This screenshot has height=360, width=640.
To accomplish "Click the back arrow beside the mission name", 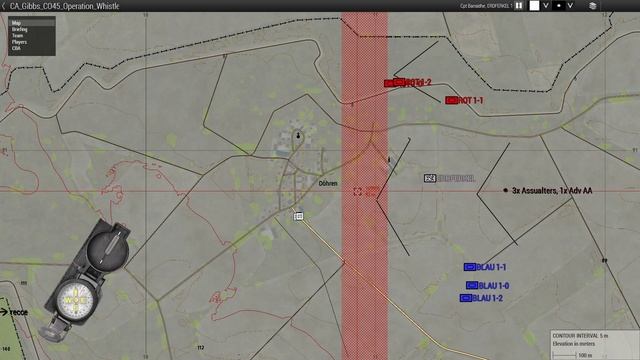I will click(4, 6).
